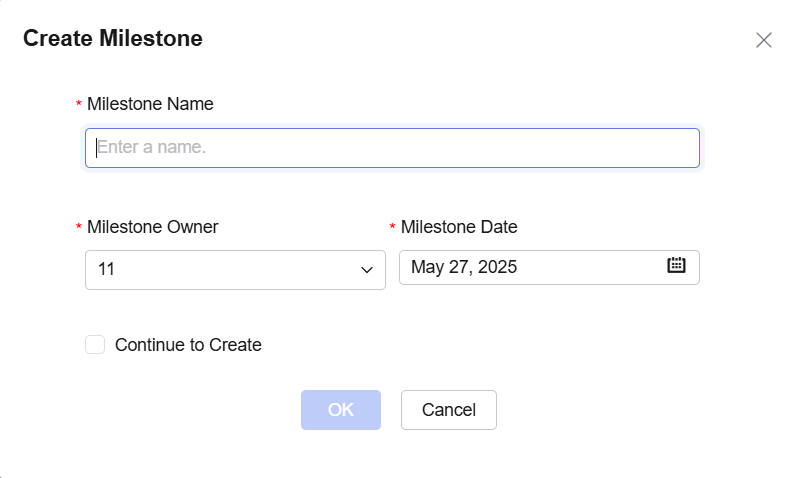Viewport: 806px width, 478px height.
Task: Click the red asterisk beside Milestone Date
Action: (393, 229)
